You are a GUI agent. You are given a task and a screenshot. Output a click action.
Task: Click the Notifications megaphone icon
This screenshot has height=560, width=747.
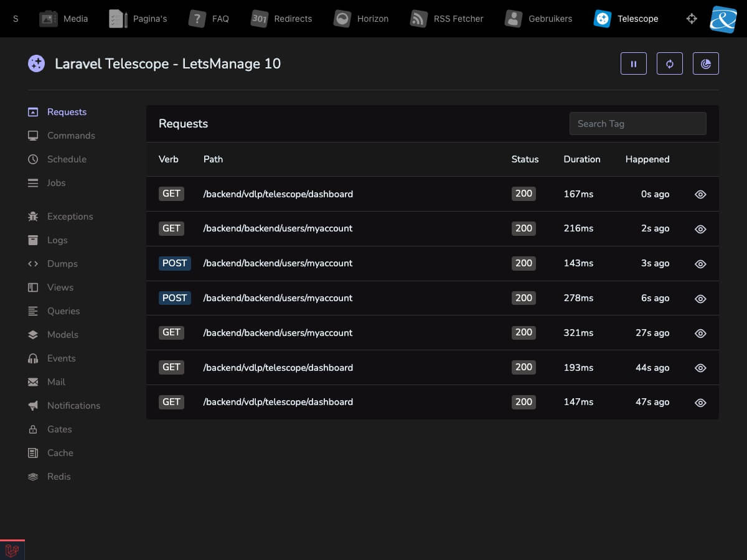33,406
